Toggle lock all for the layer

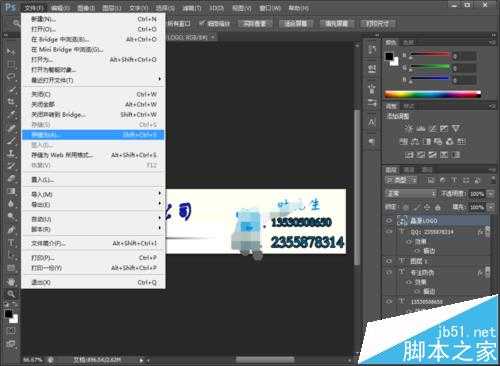438,207
